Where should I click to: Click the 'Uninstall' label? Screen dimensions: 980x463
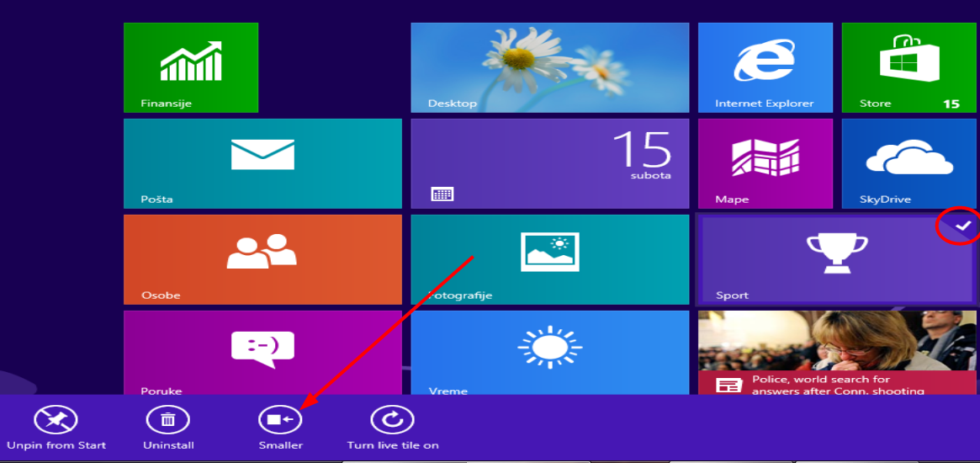pyautogui.click(x=169, y=445)
